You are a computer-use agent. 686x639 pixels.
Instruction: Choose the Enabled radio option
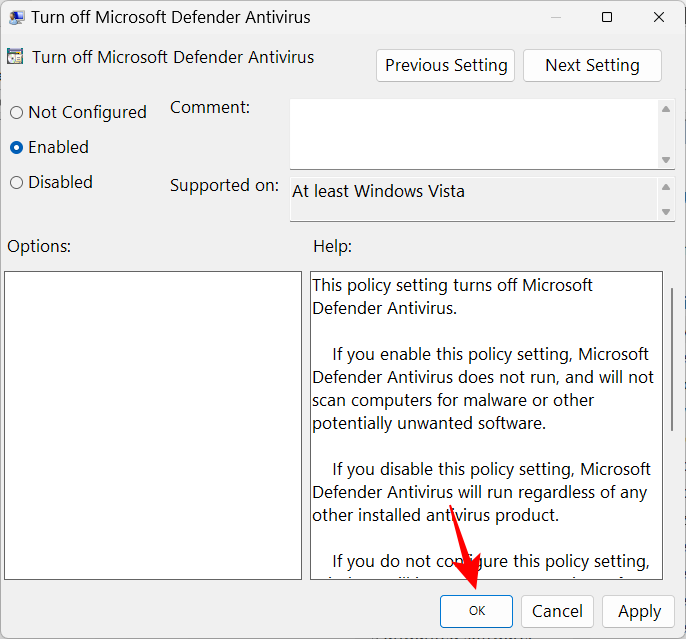(17, 148)
